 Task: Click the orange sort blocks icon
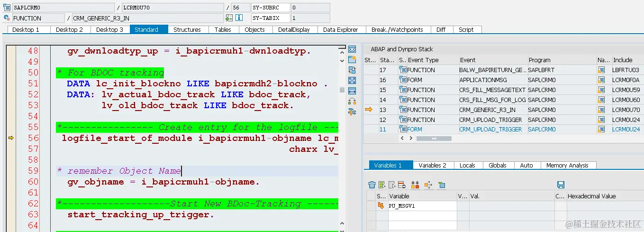tap(416, 185)
